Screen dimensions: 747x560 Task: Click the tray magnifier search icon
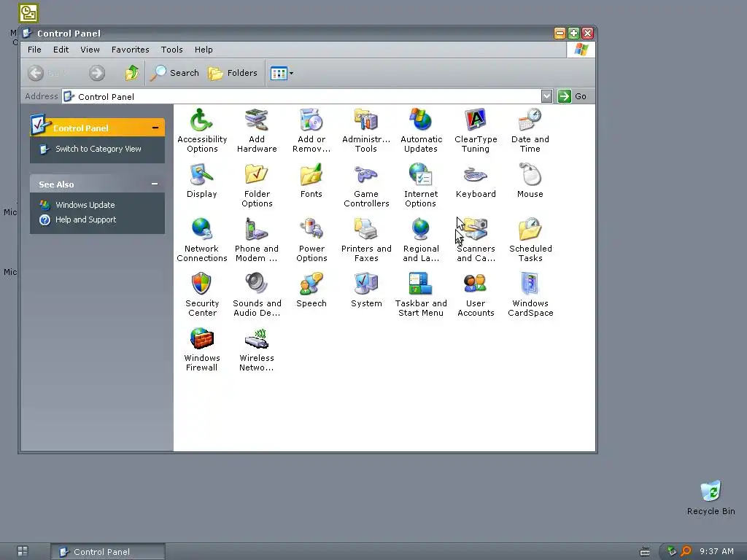tap(686, 551)
